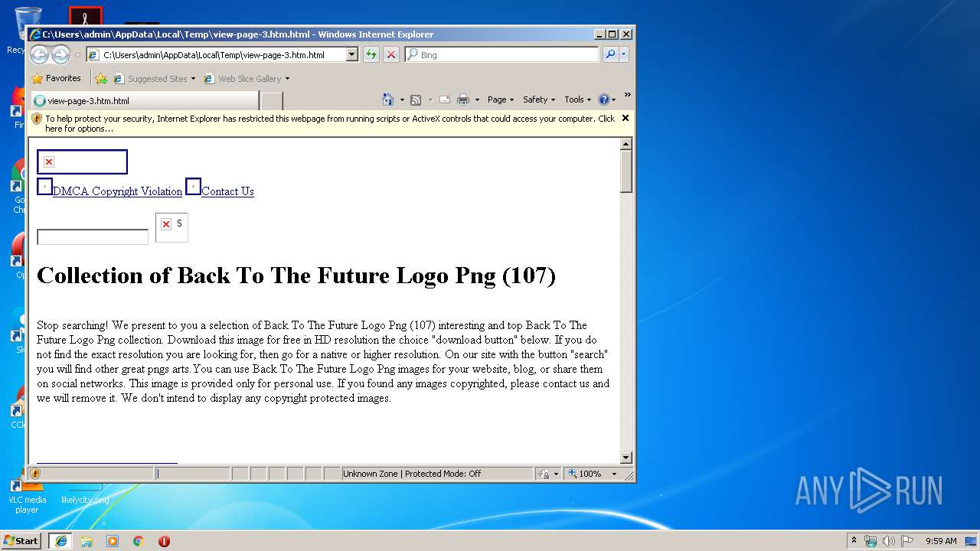This screenshot has height=551, width=980.
Task: Click the broken search image button
Action: [171, 227]
